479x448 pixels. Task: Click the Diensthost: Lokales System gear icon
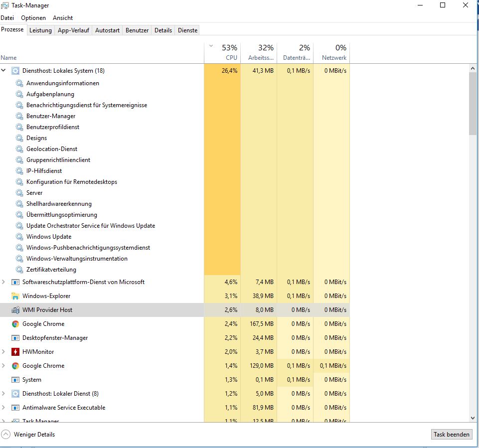tap(15, 71)
